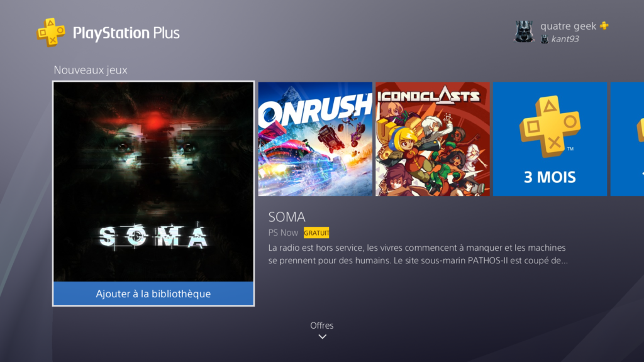This screenshot has width=644, height=362.
Task: Expand Offres with the down chevron
Action: (323, 337)
